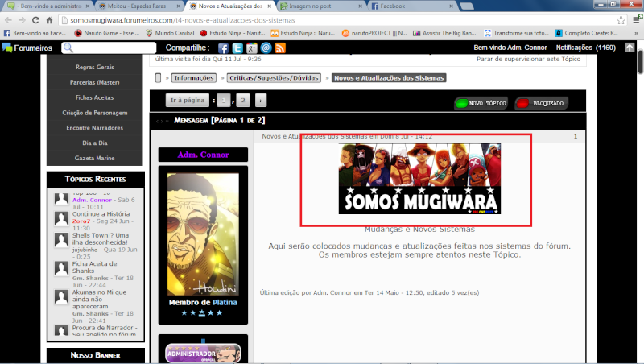This screenshot has height=364, width=644.
Task: Open the 'Assistir The Big Ban...' bookmark
Action: point(445,33)
